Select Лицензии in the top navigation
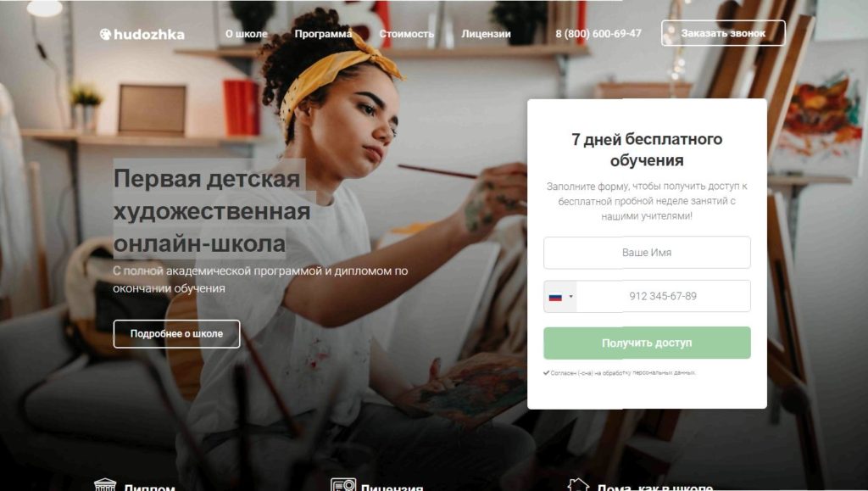The image size is (868, 491). [x=486, y=34]
